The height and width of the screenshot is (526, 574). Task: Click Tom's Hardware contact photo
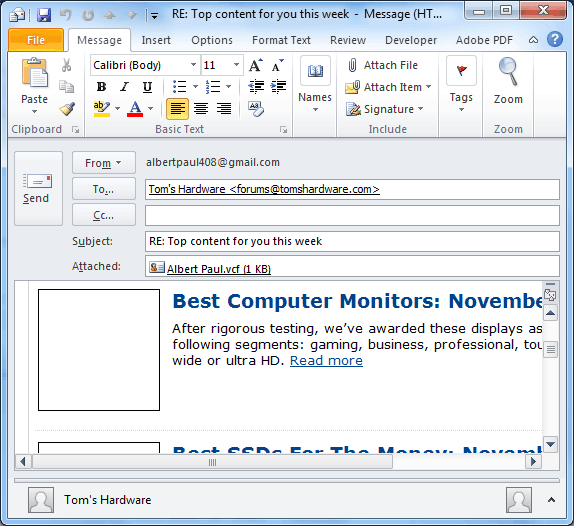click(41, 500)
